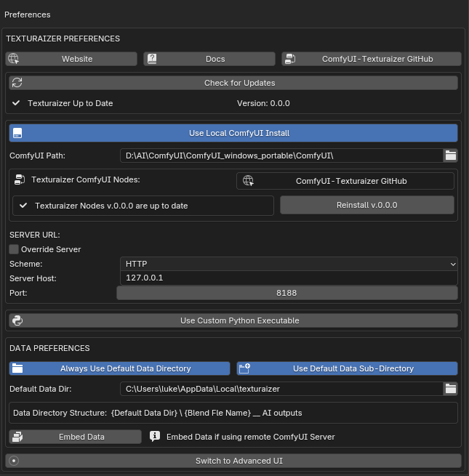Image resolution: width=469 pixels, height=476 pixels.
Task: Click Embed Data if using remote ComfyUI Server text
Action: pyautogui.click(x=251, y=437)
